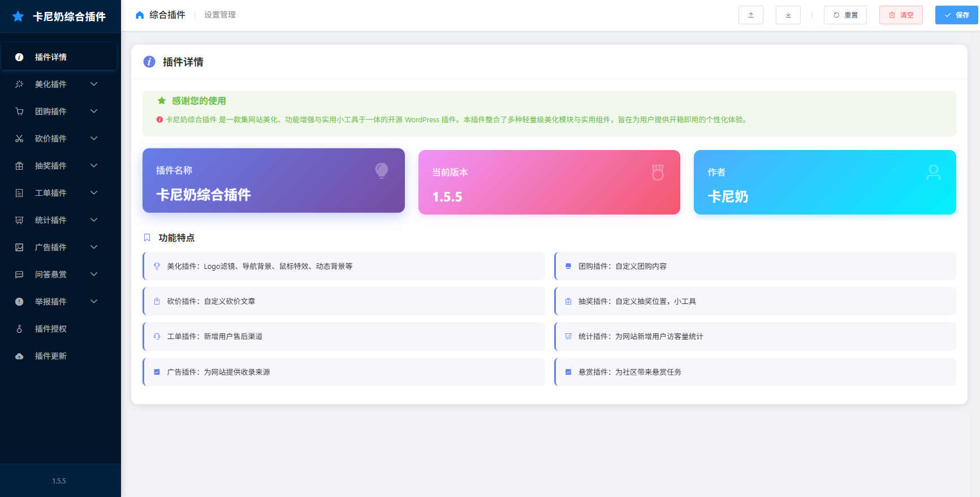Click the medal icon on 当前版本 card

coord(657,172)
